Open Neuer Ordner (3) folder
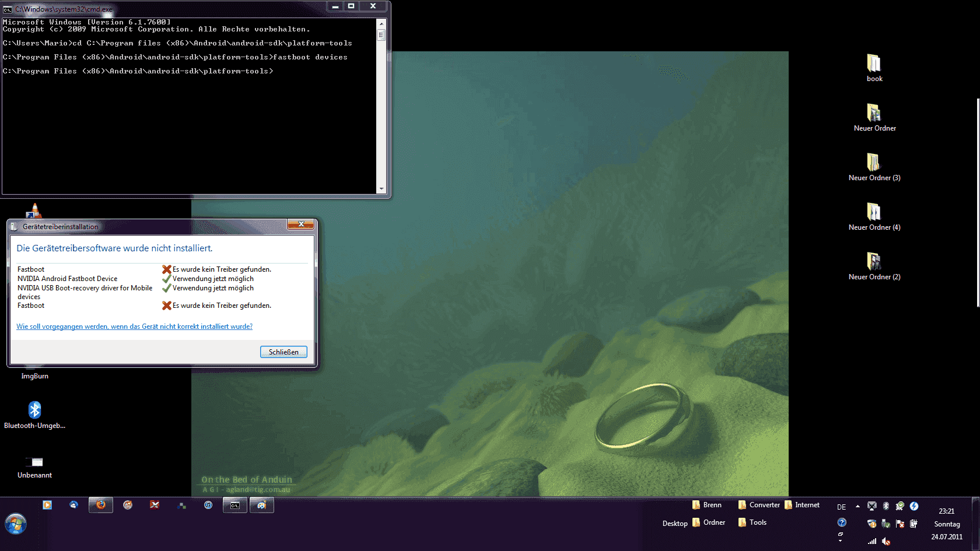The width and height of the screenshot is (980, 551). 874,167
